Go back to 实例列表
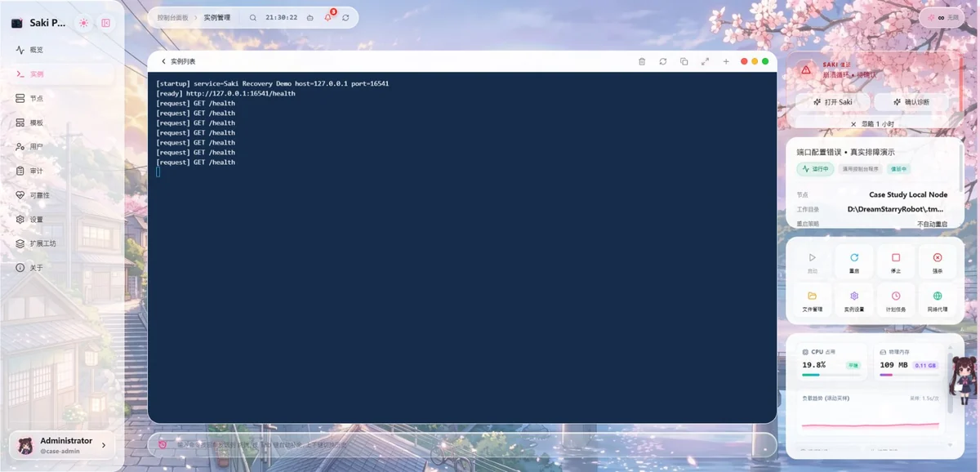The image size is (980, 472). click(x=178, y=61)
